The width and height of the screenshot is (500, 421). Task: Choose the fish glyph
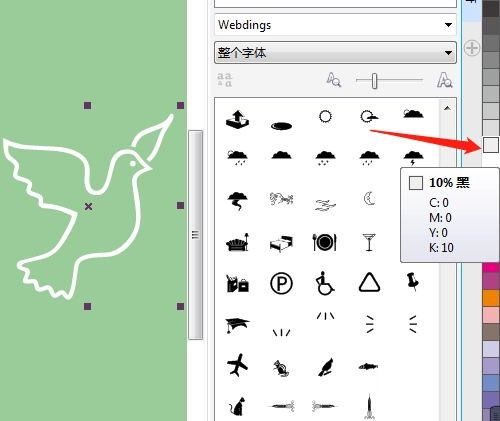coord(368,367)
